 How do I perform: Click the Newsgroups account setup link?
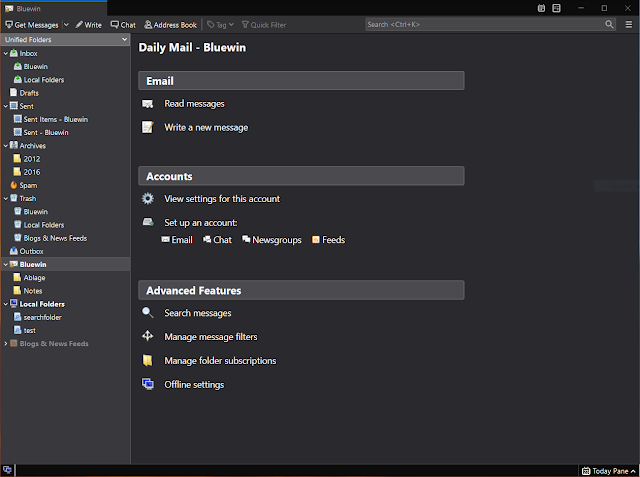276,240
